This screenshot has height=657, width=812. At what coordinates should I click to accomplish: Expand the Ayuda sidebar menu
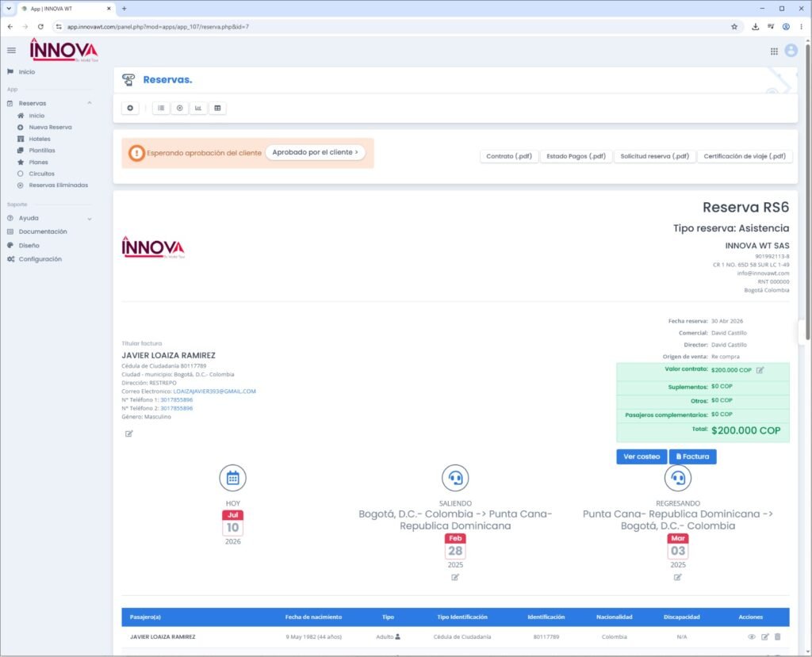pos(90,219)
